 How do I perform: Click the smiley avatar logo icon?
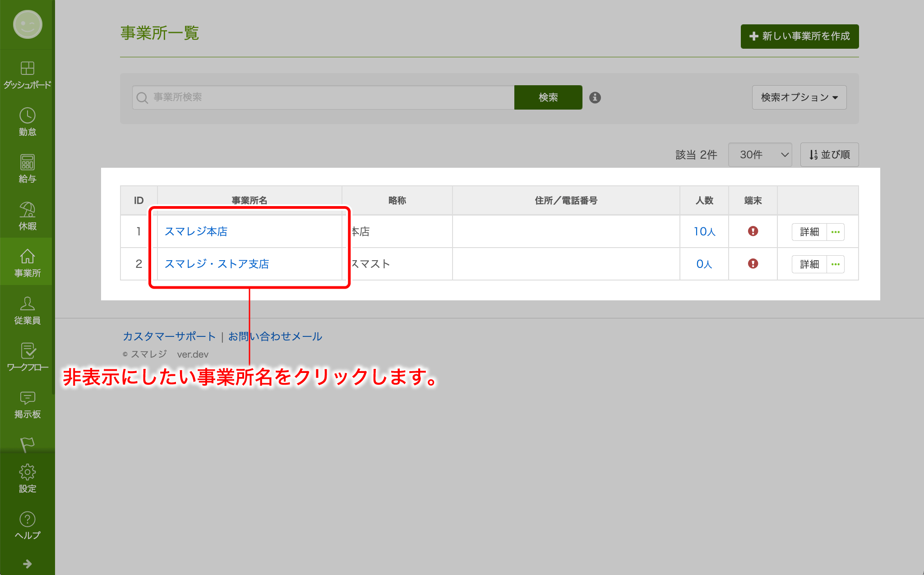point(28,24)
